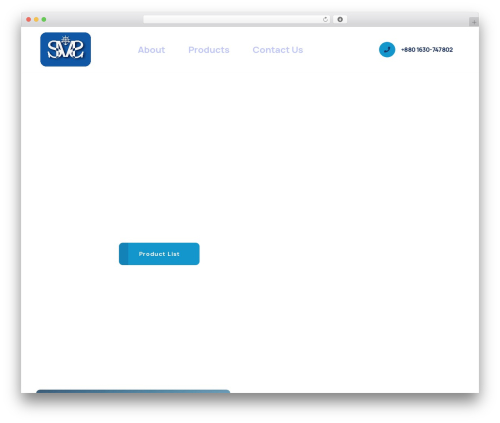Open the browser extension icon beside address bar
Screen dimensions: 500x423
(340, 20)
